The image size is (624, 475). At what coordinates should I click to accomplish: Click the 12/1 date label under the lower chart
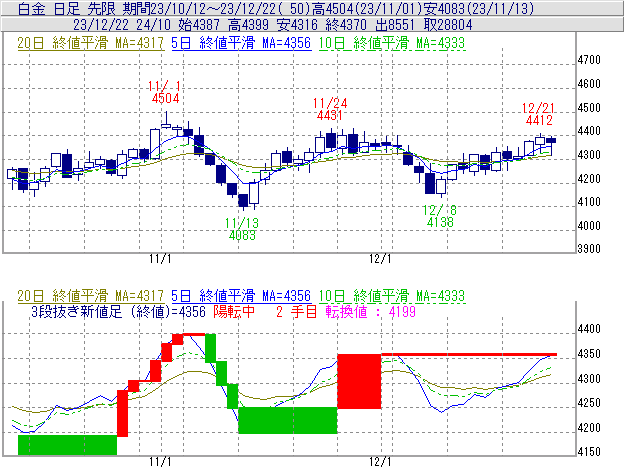pos(380,462)
